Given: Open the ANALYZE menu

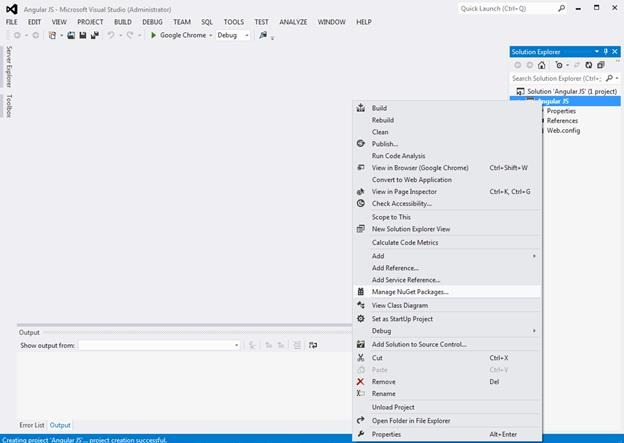Looking at the screenshot, I should point(293,22).
